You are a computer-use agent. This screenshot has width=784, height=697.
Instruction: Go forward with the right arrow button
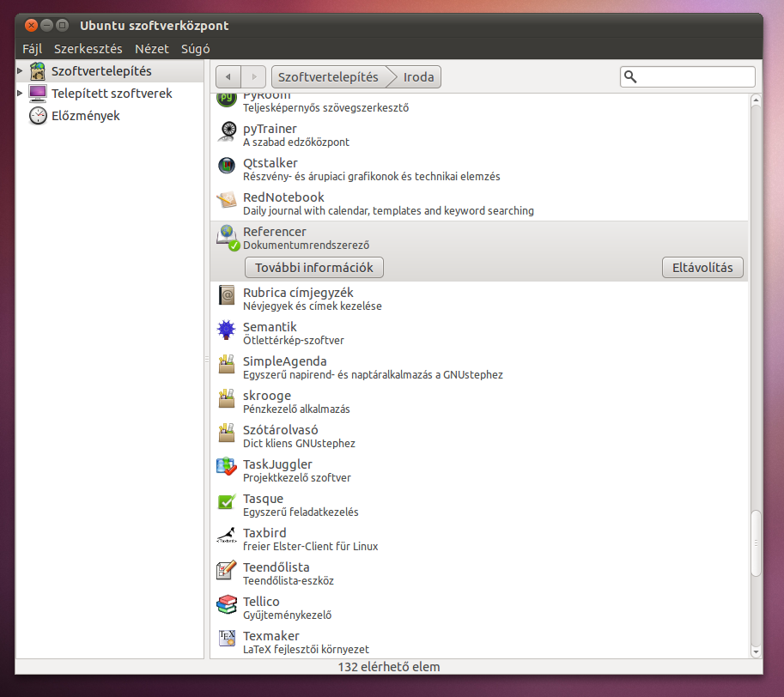(254, 77)
